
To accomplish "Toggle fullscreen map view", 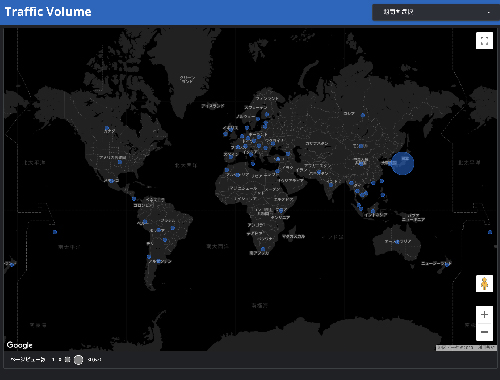I will point(484,41).
